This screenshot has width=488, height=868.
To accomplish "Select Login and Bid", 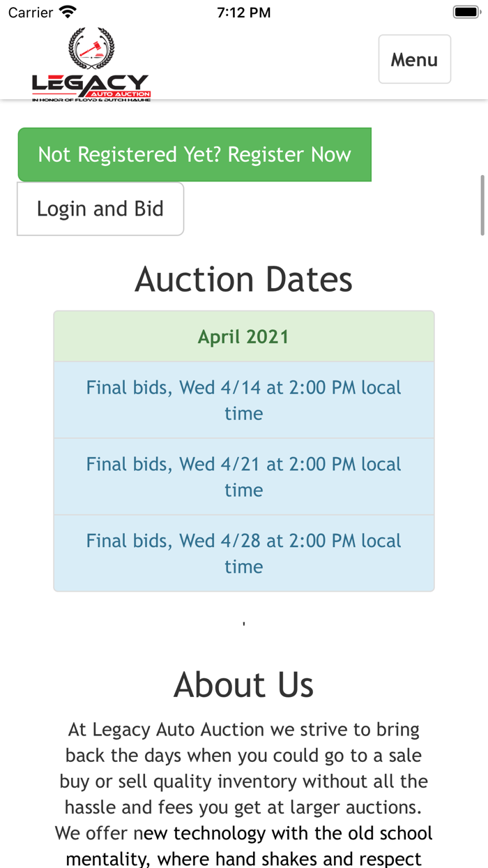I will coord(100,208).
